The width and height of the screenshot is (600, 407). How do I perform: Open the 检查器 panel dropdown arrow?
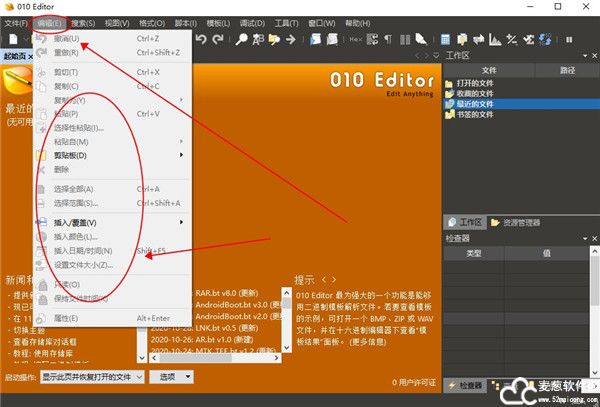tap(585, 238)
